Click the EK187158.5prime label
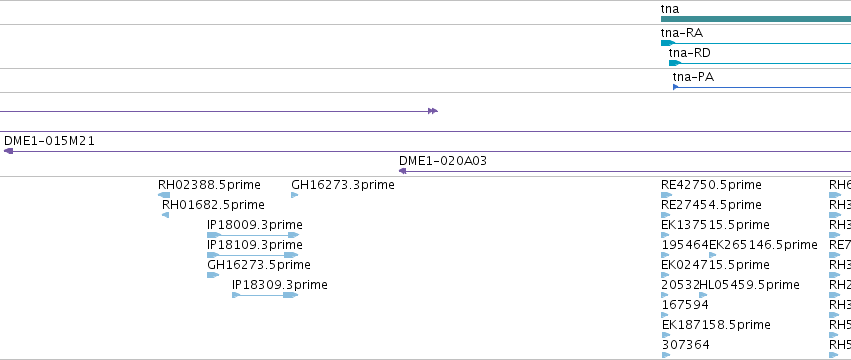This screenshot has width=851, height=360. (716, 325)
